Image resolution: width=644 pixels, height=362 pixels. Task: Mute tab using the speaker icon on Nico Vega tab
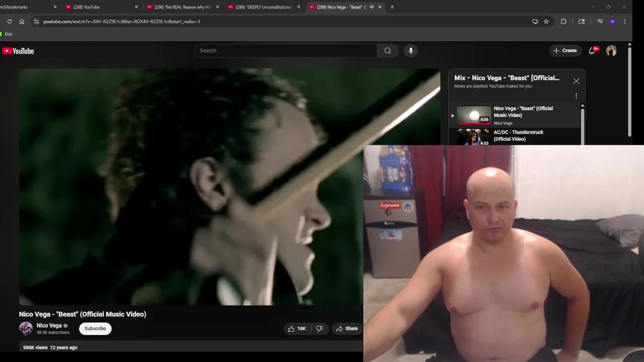point(372,7)
